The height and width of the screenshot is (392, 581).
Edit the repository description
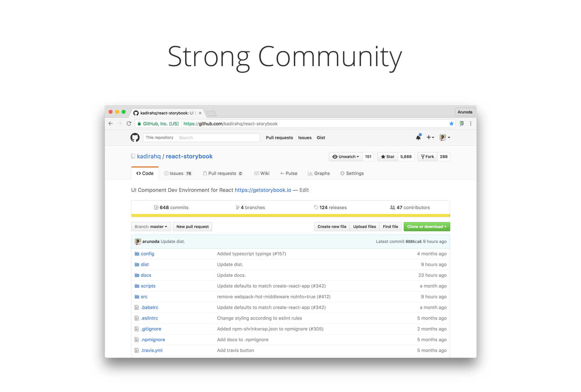pos(304,190)
